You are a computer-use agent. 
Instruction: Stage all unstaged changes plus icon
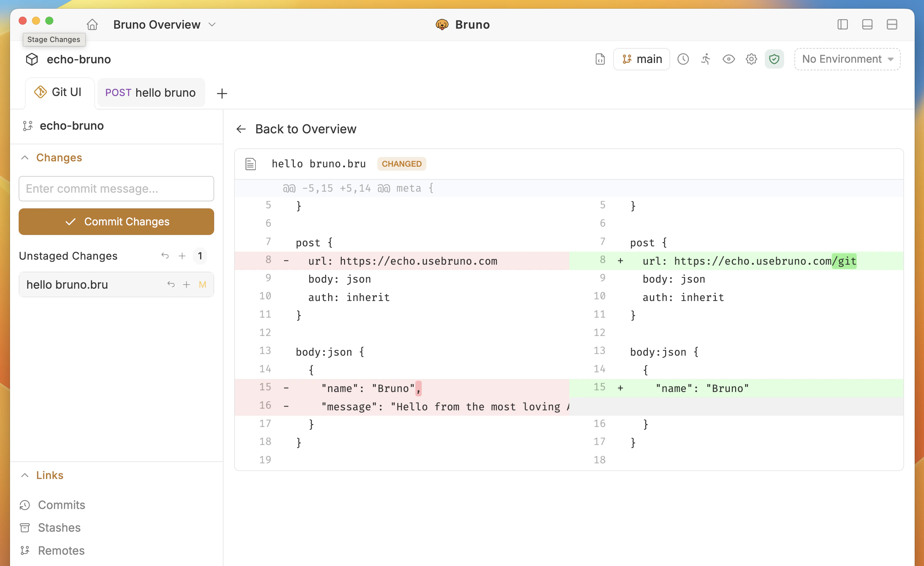tap(182, 256)
